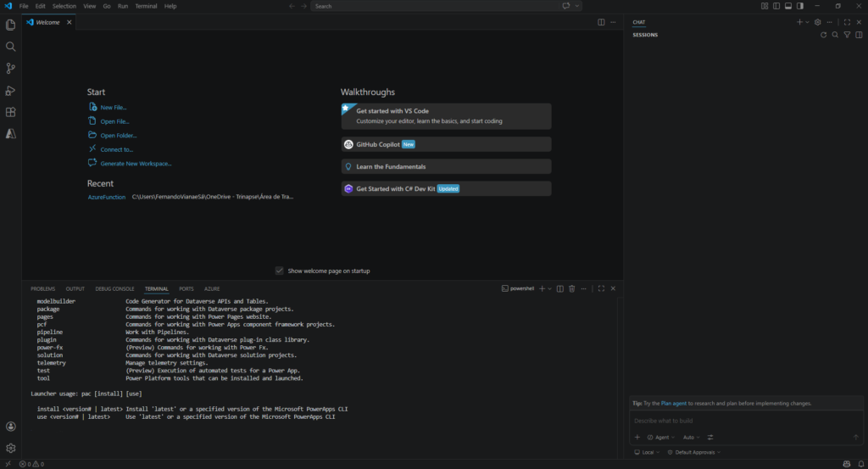Switch to the Problems panel tab
The height and width of the screenshot is (469, 868).
[42, 289]
